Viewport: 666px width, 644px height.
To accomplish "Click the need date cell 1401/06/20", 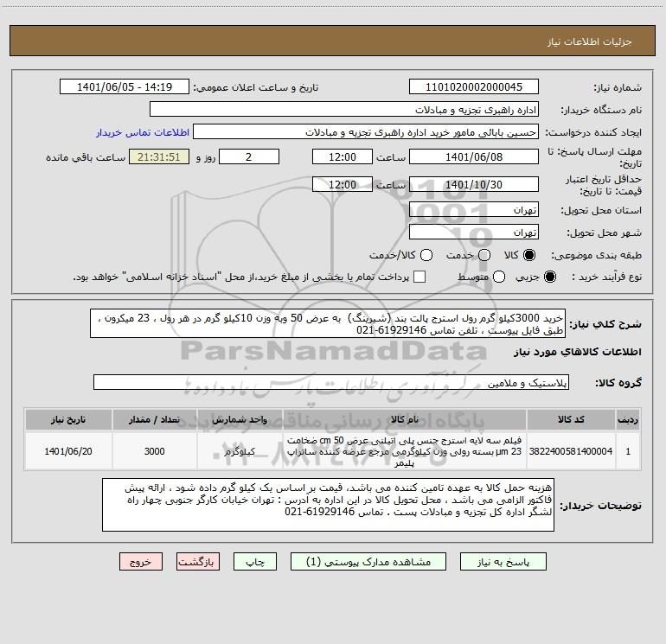I will [68, 451].
